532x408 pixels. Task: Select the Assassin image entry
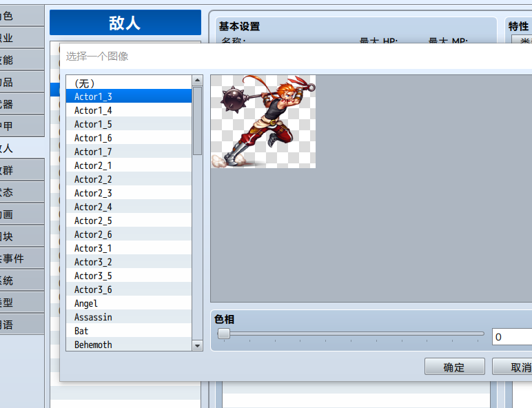[129, 317]
